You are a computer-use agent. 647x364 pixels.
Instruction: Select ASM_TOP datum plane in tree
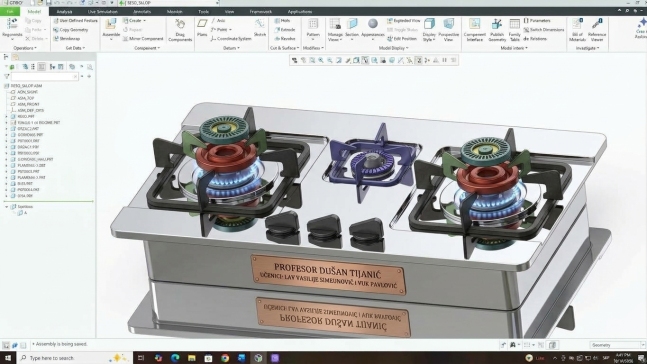(x=23, y=98)
